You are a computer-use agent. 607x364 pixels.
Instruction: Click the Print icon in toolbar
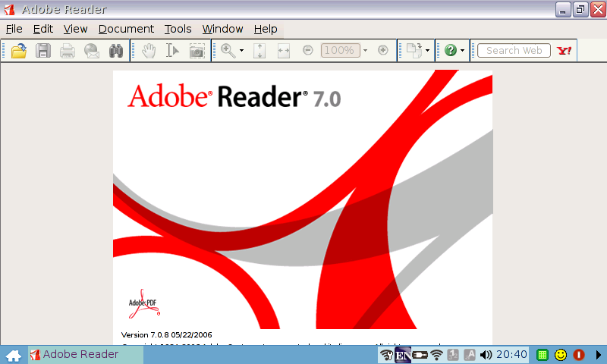tap(68, 51)
